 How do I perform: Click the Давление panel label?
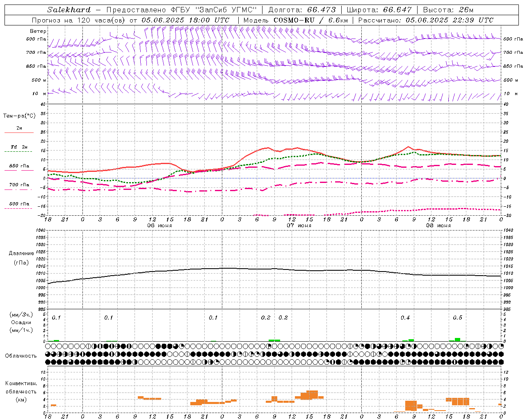click(x=21, y=253)
